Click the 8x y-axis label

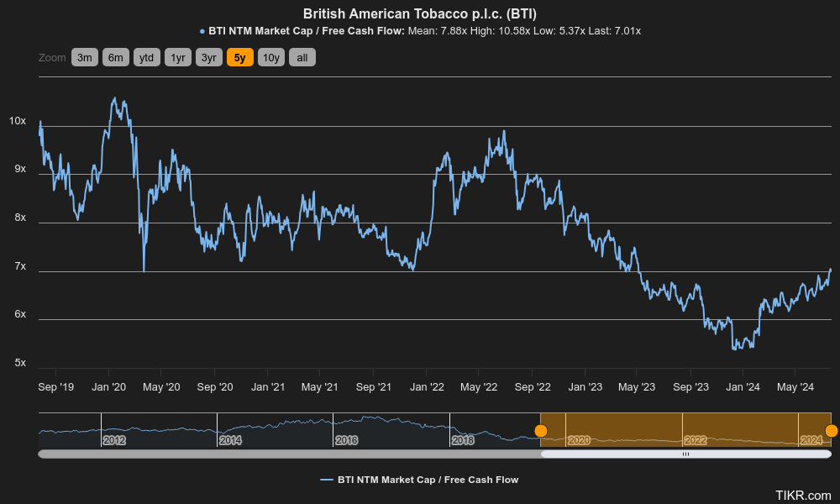pyautogui.click(x=20, y=218)
